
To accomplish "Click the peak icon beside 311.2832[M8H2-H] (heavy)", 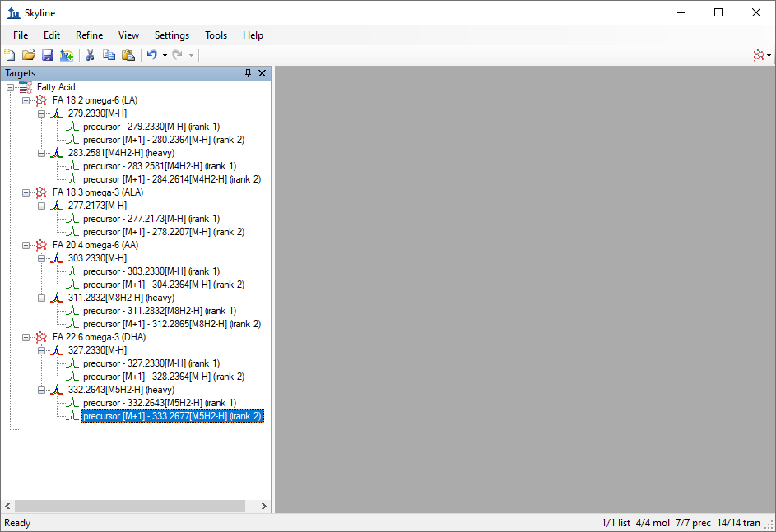I will point(57,298).
